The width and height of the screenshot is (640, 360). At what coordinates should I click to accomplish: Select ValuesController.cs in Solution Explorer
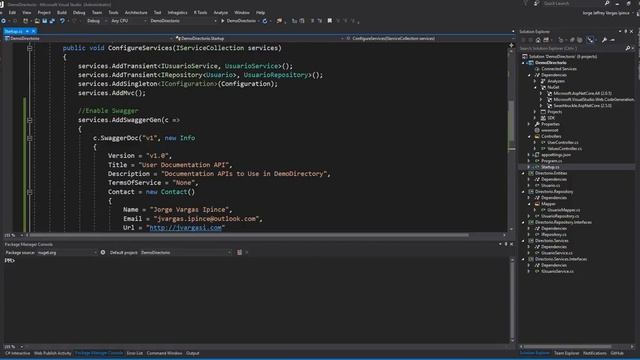click(564, 149)
